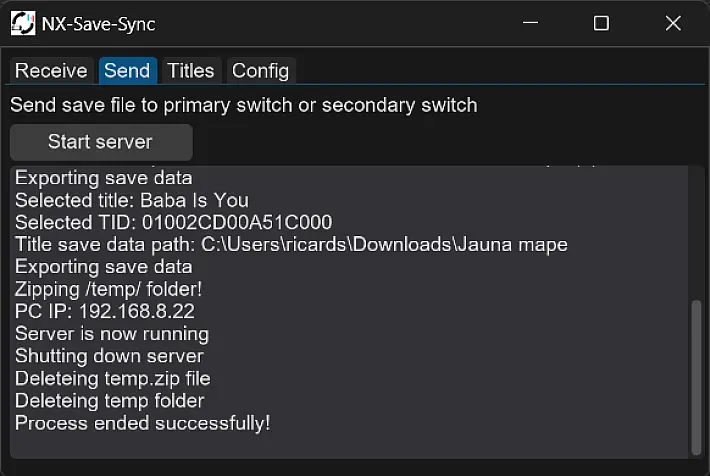Click the Start server button
The width and height of the screenshot is (710, 476).
tap(101, 142)
